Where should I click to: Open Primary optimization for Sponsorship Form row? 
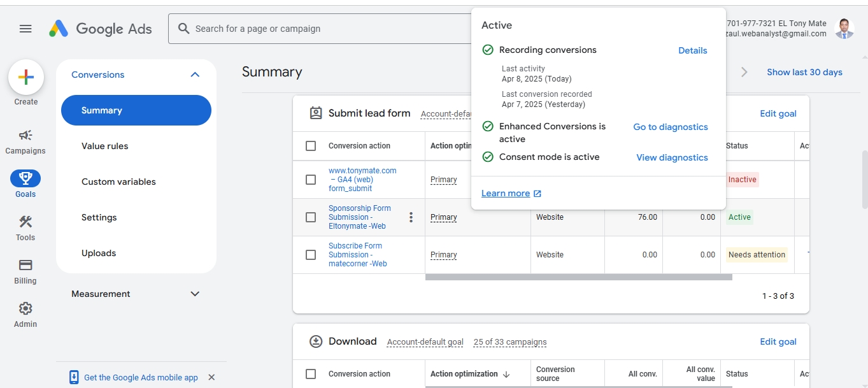pyautogui.click(x=444, y=217)
